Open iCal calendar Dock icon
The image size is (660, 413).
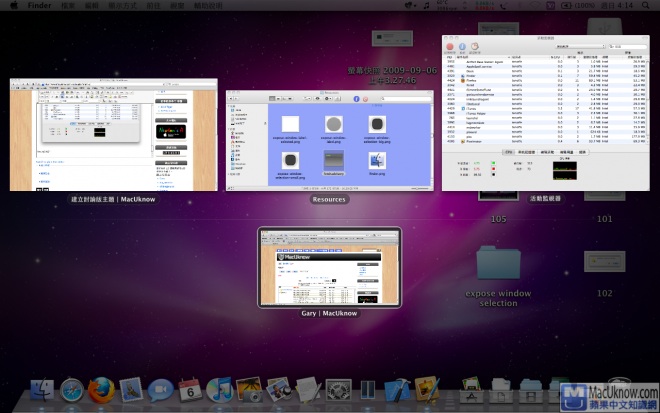190,392
